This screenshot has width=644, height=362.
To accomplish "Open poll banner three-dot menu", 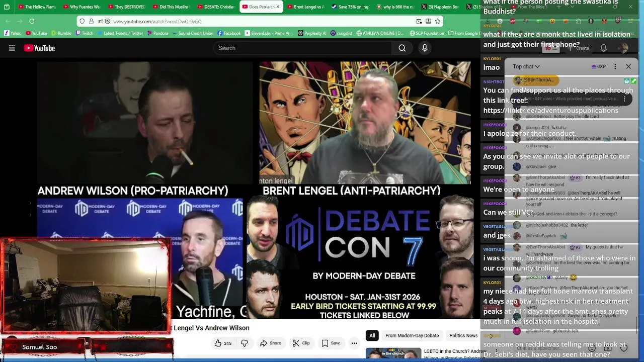I will (x=624, y=99).
